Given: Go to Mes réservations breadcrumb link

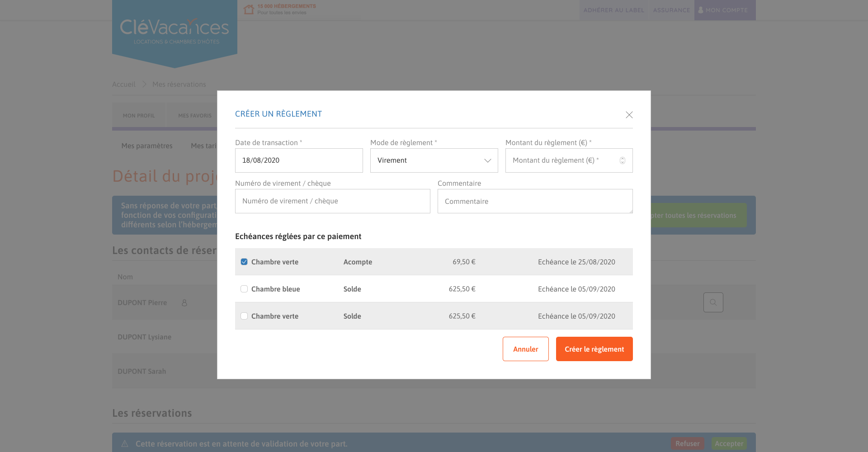Looking at the screenshot, I should point(179,84).
